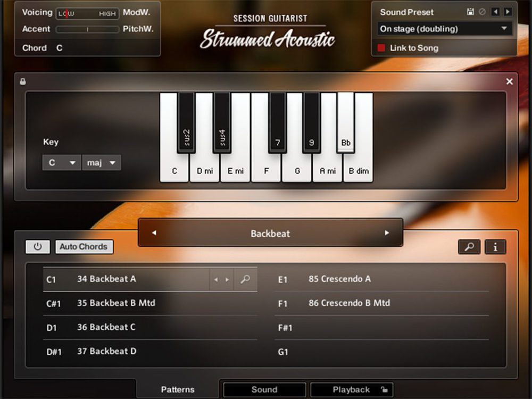Image resolution: width=532 pixels, height=399 pixels.
Task: Go to previous sound preset arrow
Action: (495, 12)
